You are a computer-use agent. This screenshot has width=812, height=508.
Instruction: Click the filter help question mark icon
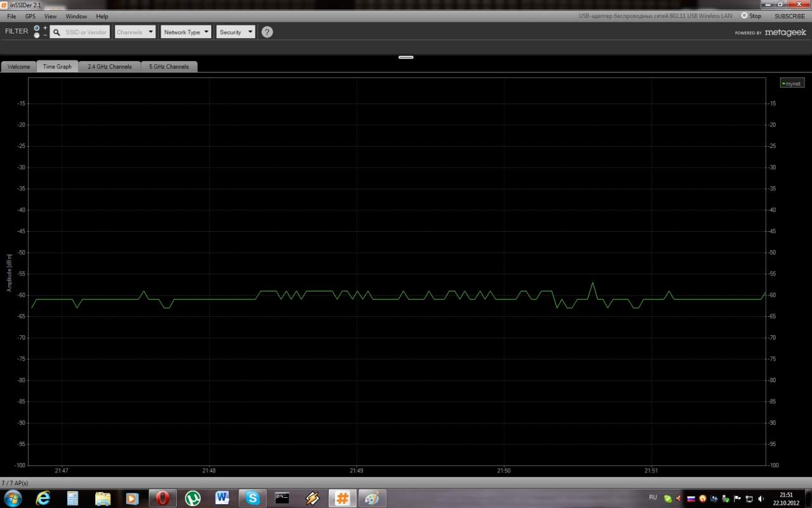[267, 32]
